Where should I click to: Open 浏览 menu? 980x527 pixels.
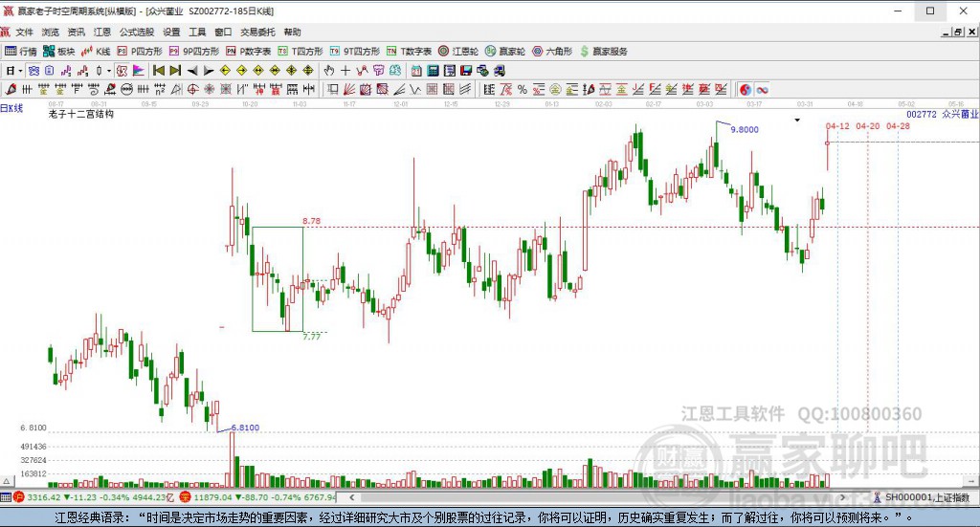coord(51,32)
